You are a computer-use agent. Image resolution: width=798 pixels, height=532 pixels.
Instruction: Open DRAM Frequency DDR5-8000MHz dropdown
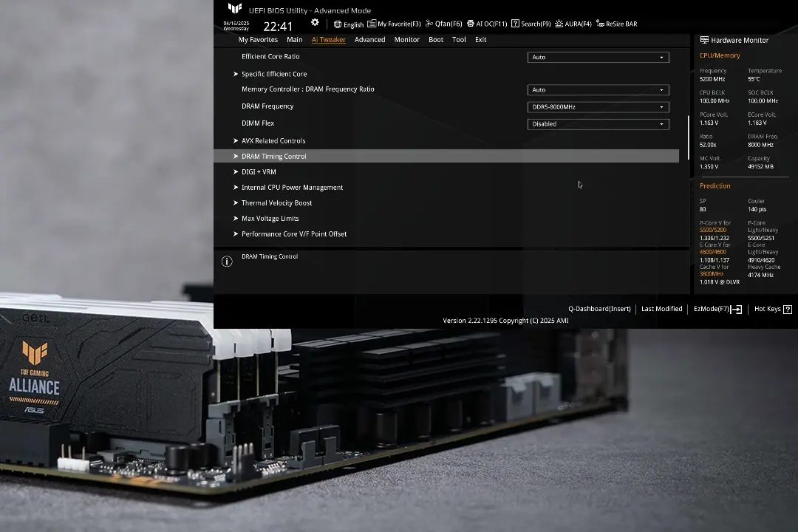pos(598,107)
